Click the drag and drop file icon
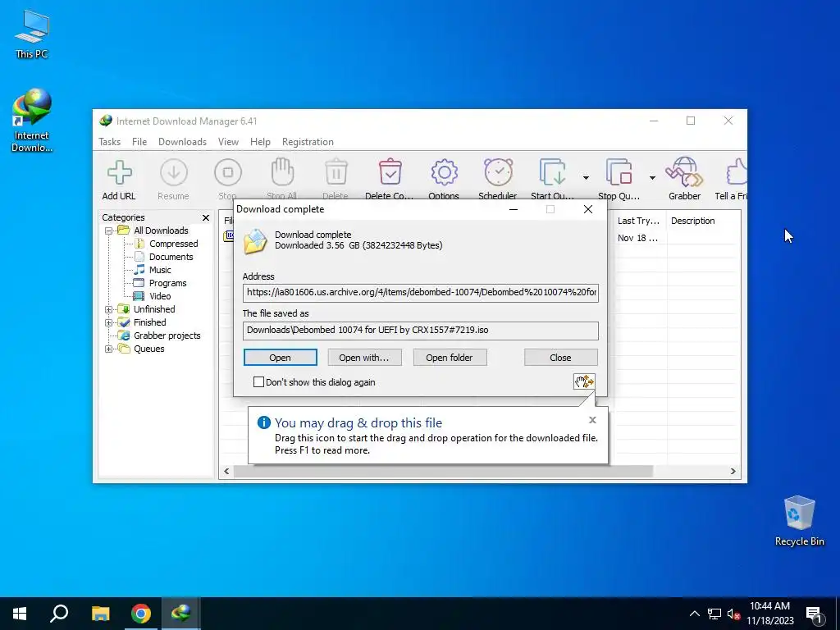The image size is (840, 630). pyautogui.click(x=584, y=381)
